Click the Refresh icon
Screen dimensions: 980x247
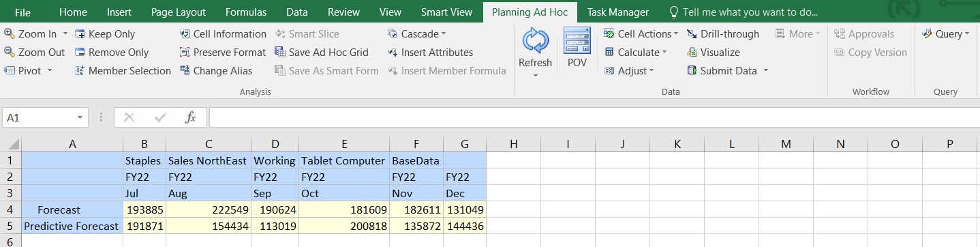[535, 41]
